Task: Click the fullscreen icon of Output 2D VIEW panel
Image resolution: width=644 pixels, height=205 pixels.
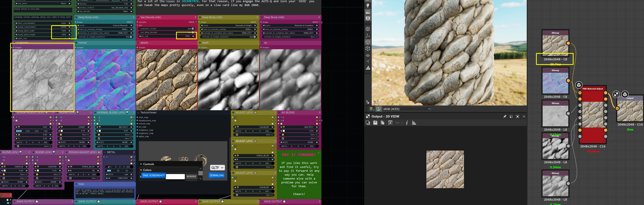Action: (x=517, y=116)
